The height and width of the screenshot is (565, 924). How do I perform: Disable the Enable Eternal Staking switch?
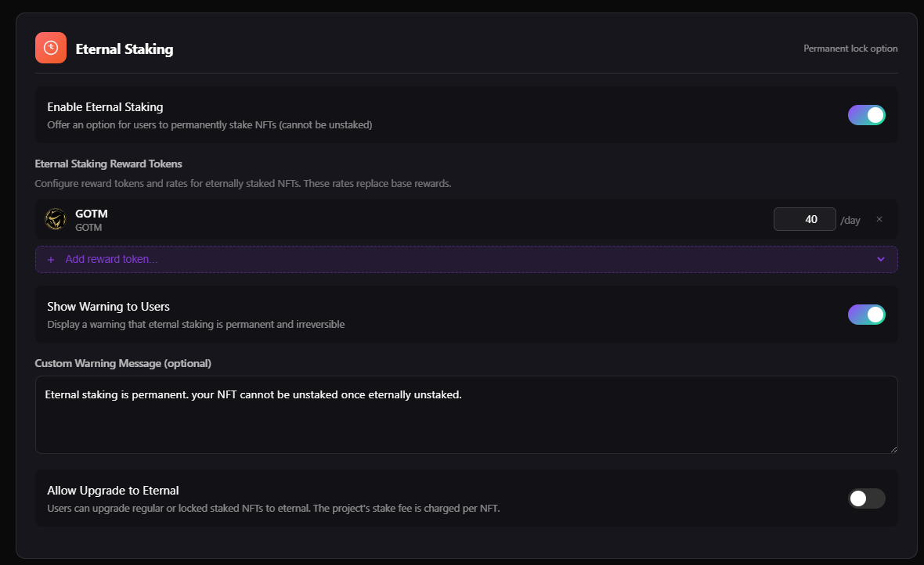coord(866,115)
